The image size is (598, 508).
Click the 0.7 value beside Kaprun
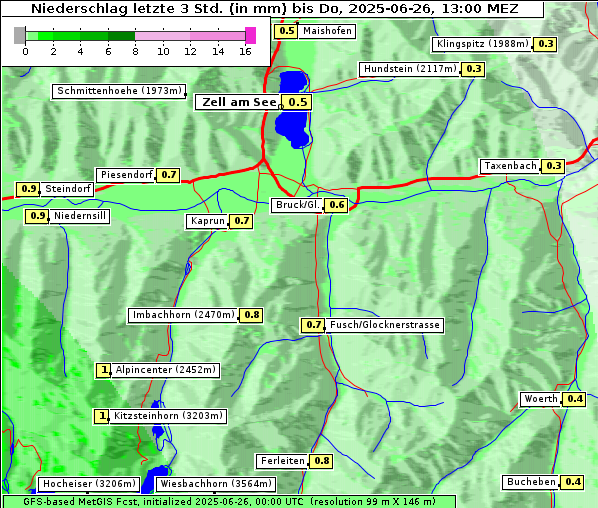pos(241,221)
